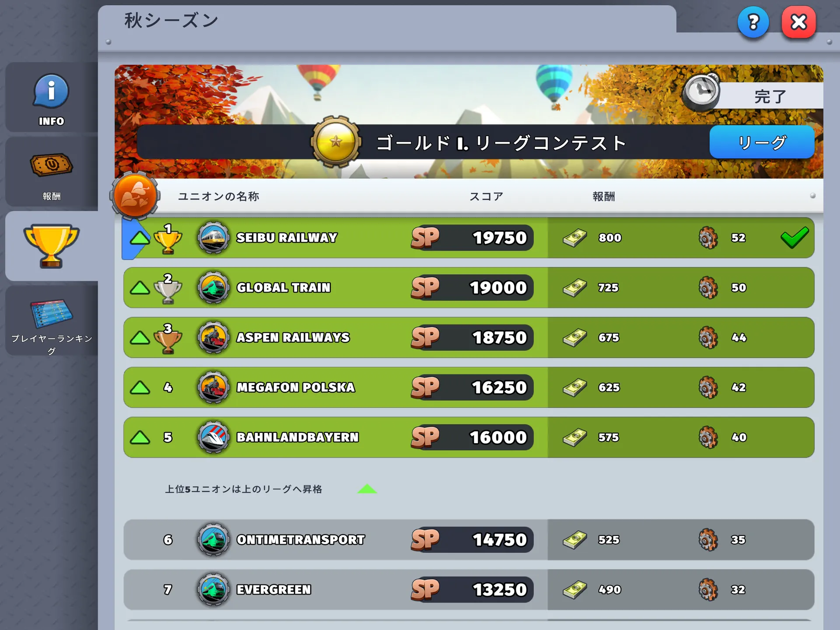Viewport: 840px width, 630px height.
Task: Close the season window with the red X
Action: tap(798, 22)
